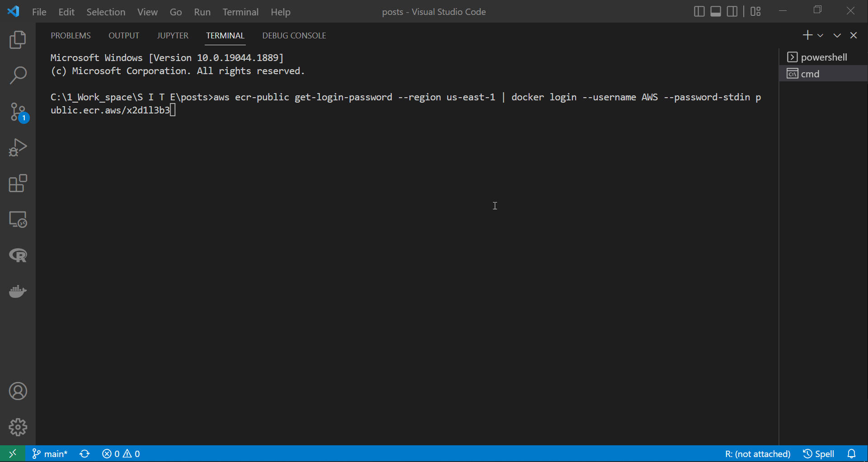
Task: Open notifications from the bell icon
Action: [x=852, y=453]
